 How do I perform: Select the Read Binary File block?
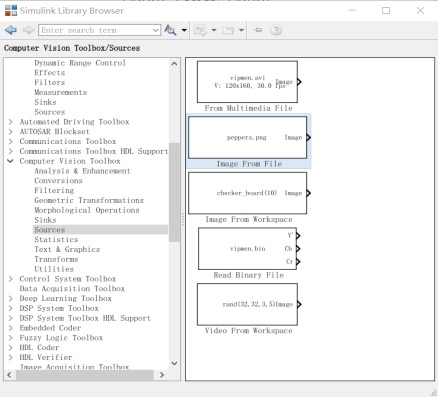[247, 249]
